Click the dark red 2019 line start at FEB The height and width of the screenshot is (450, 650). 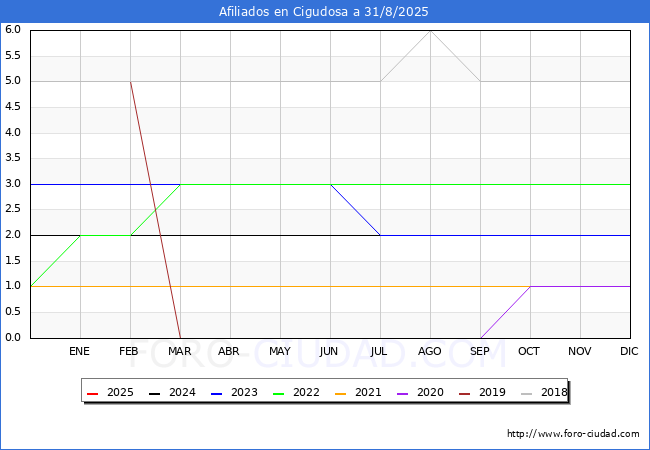coord(131,82)
